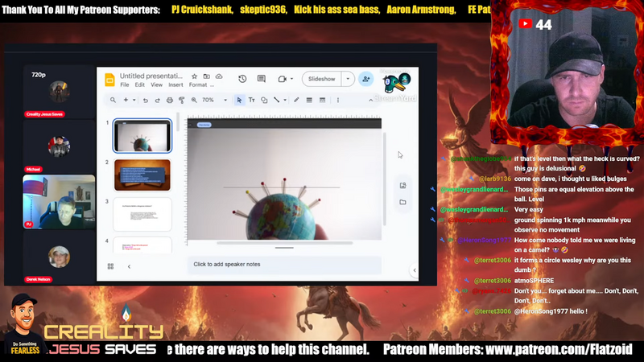This screenshot has height=362, width=644.
Task: Click the share people icon button
Action: [365, 79]
